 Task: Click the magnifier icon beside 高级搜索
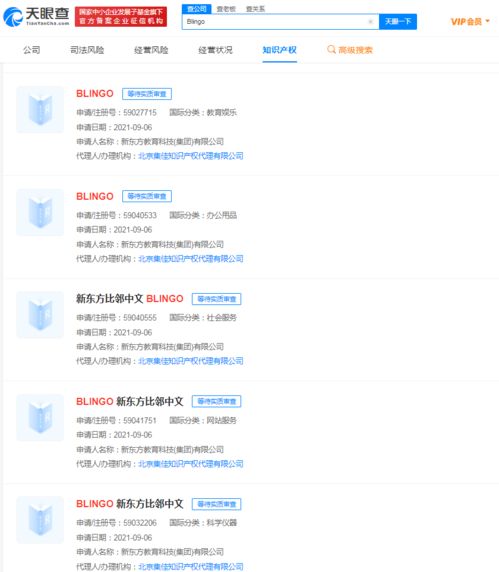tap(331, 49)
